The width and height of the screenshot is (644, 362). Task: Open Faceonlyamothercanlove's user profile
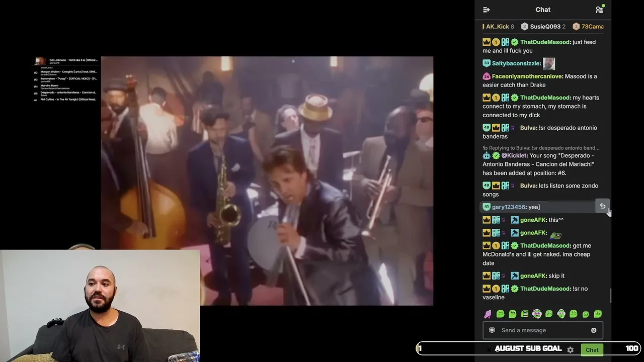point(527,76)
